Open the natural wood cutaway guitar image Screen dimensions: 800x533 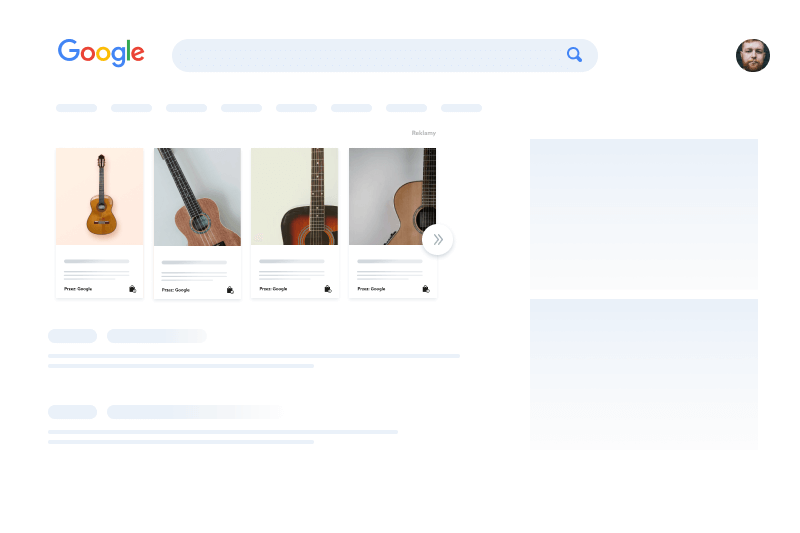coord(392,196)
